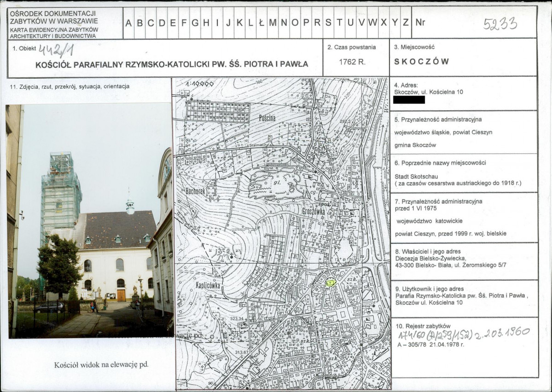Click the Puścina label on the map
The width and height of the screenshot is (552, 392).
266,118
